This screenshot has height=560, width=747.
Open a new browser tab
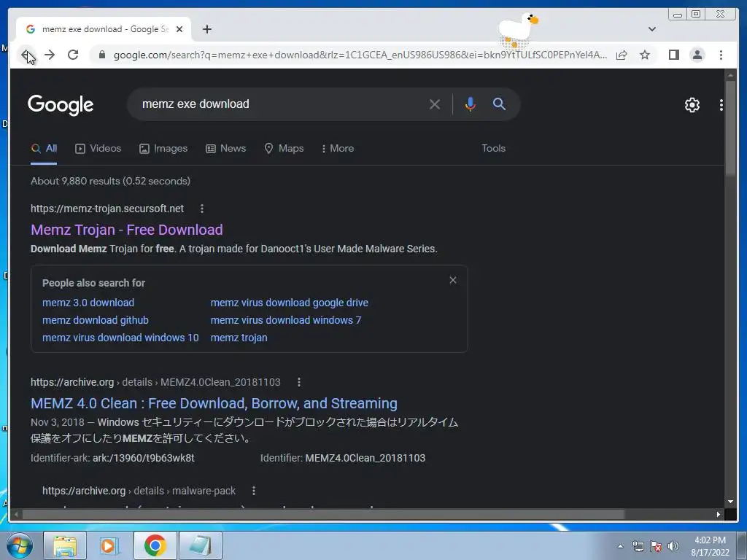(206, 29)
